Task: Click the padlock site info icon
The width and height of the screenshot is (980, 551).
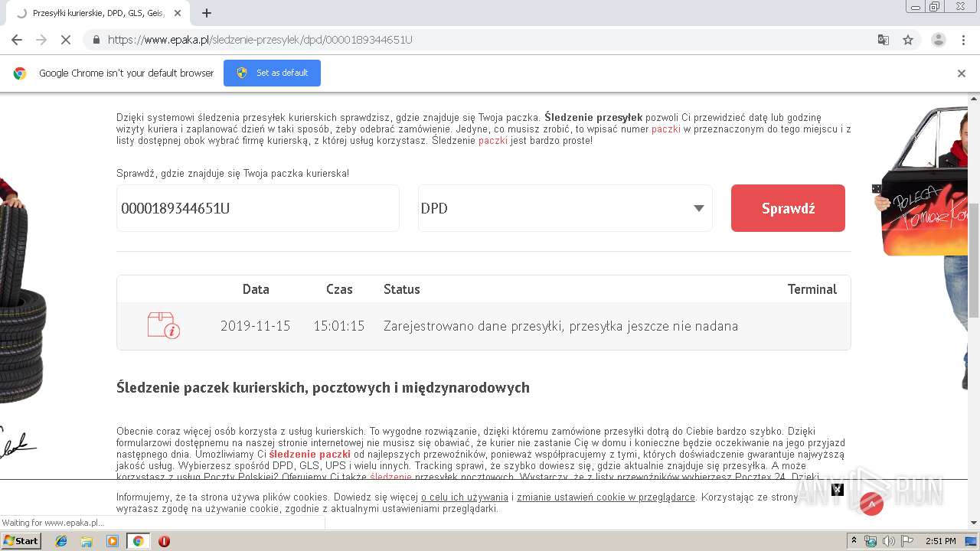Action: pyautogui.click(x=96, y=40)
